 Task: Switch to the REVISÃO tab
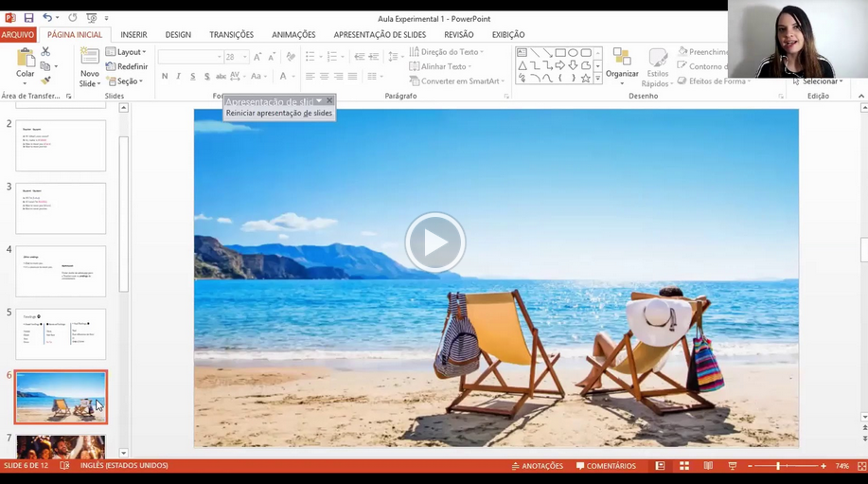tap(459, 34)
